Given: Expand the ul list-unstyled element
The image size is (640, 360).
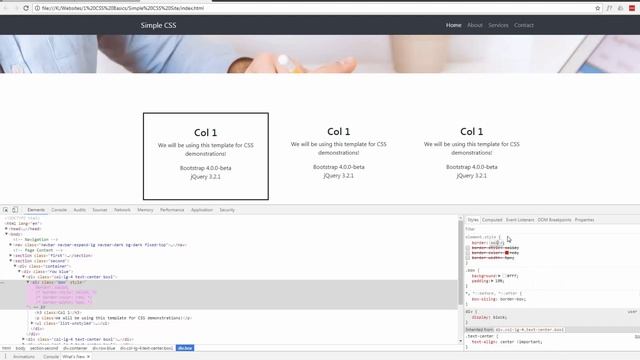Looking at the screenshot, I should tap(32, 323).
